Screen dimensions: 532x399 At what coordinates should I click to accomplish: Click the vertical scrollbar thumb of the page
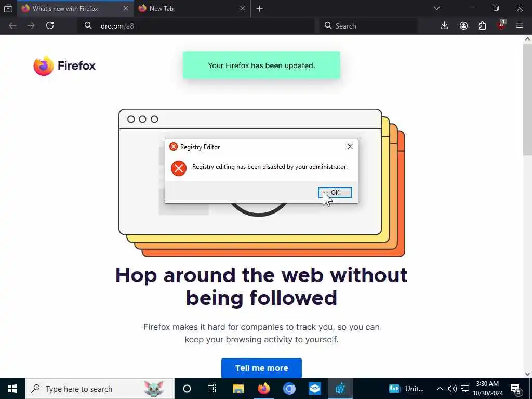(527, 99)
